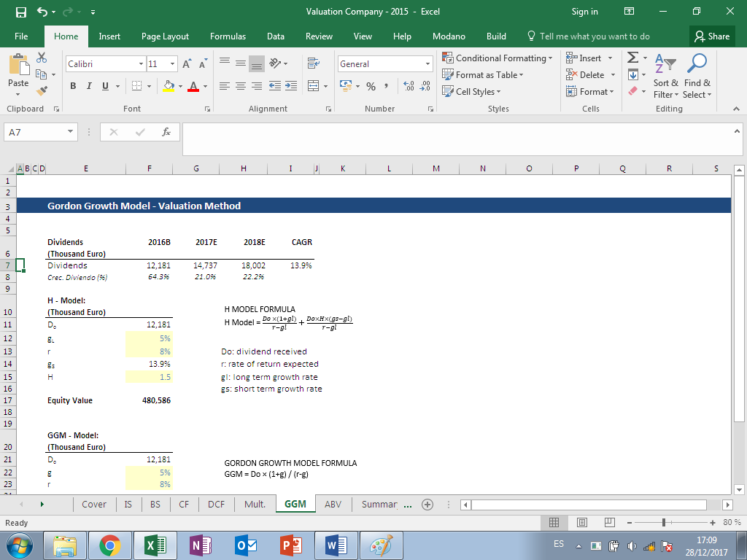Open the DCF sheet tab
Viewport: 747px width, 560px height.
[216, 505]
